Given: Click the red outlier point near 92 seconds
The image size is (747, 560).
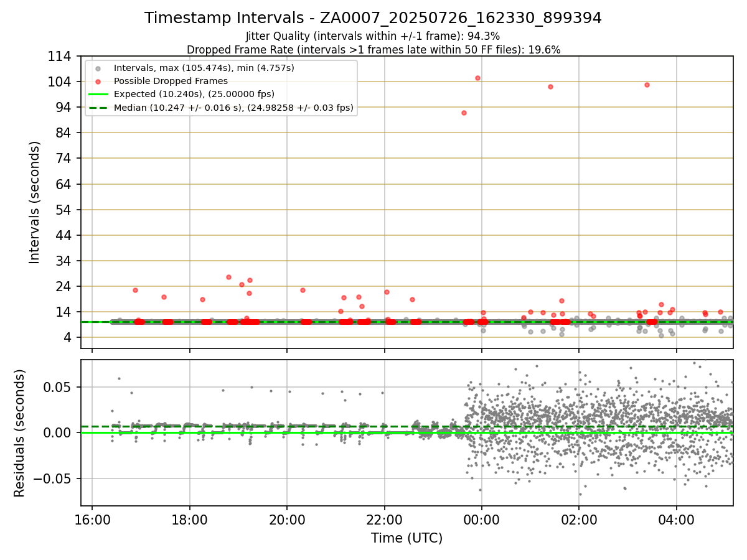Looking at the screenshot, I should click(464, 113).
